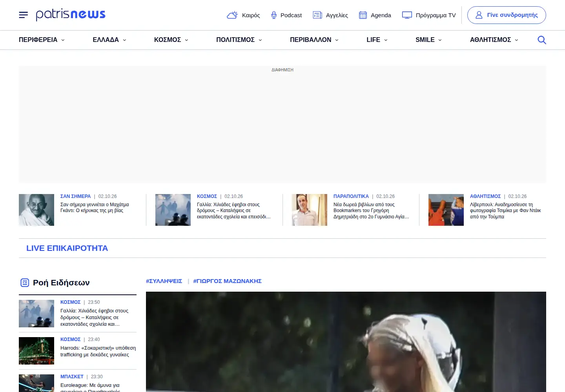Open the ΠΟΛΙΤΙΣΜΟΣ menu section
Screen dimensions: 565x392
(x=235, y=40)
